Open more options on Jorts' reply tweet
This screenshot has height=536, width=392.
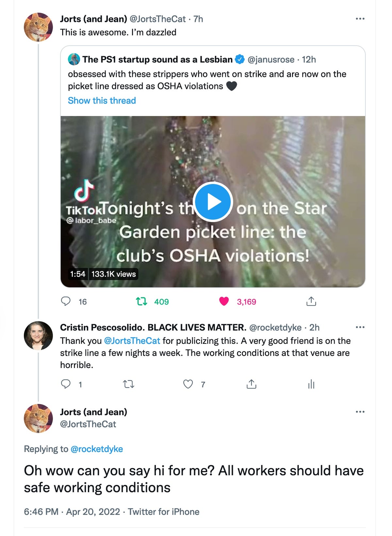(x=360, y=411)
